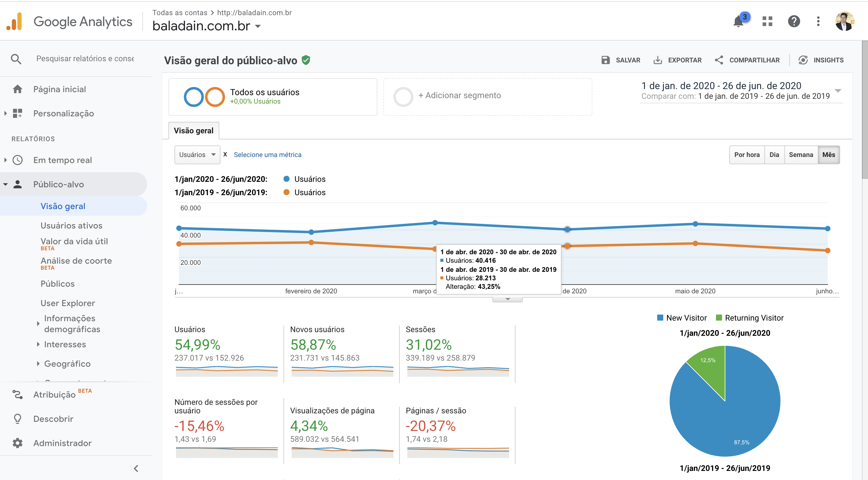This screenshot has width=868, height=480.
Task: Switch chart granularity to Semana
Action: tap(800, 155)
